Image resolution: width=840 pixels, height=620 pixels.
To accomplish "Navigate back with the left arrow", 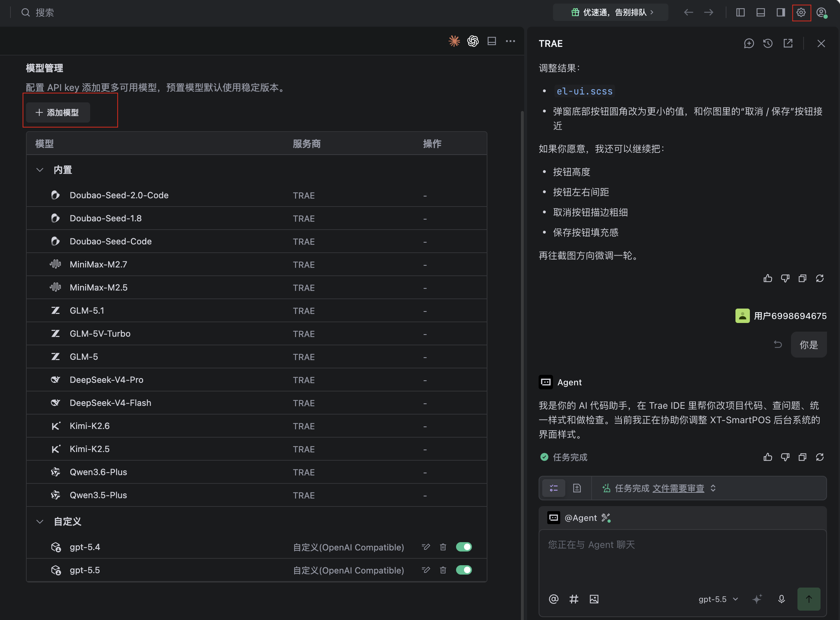I will [688, 12].
